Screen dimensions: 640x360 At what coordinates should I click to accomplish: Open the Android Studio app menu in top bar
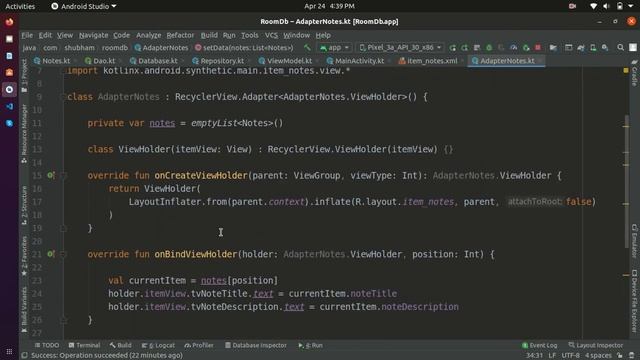coord(83,6)
